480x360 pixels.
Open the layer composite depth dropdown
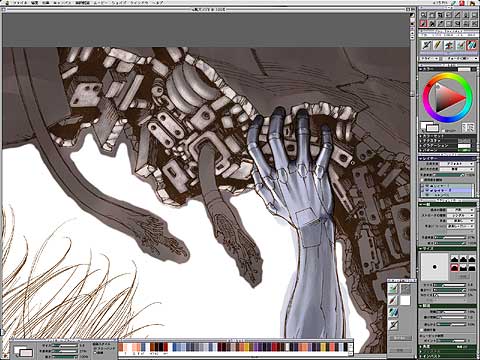[457, 169]
